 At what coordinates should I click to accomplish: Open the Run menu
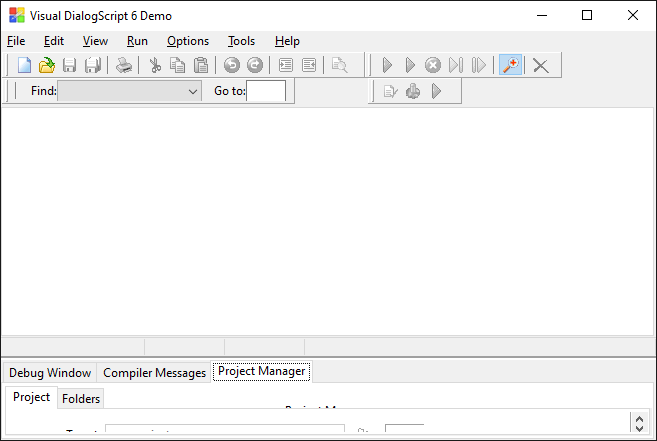click(x=137, y=41)
